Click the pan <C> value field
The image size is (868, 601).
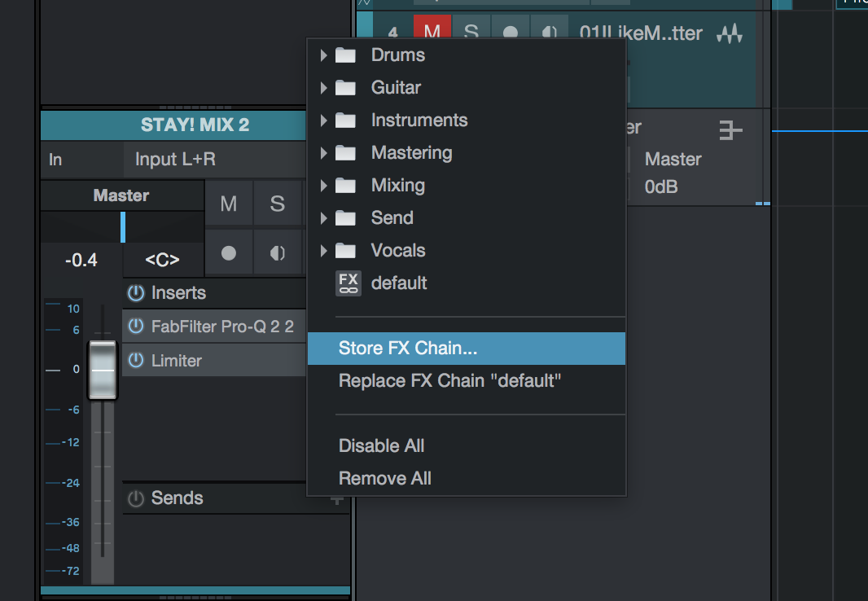click(162, 261)
